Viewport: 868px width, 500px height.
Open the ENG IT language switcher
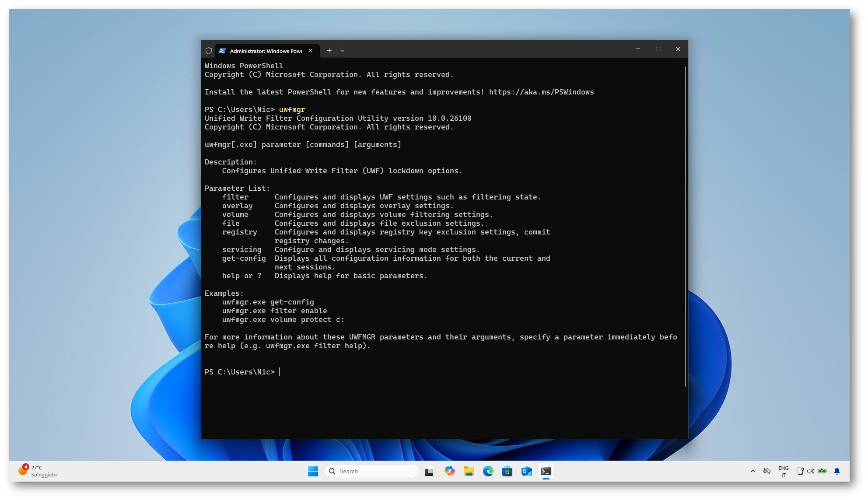[x=784, y=471]
